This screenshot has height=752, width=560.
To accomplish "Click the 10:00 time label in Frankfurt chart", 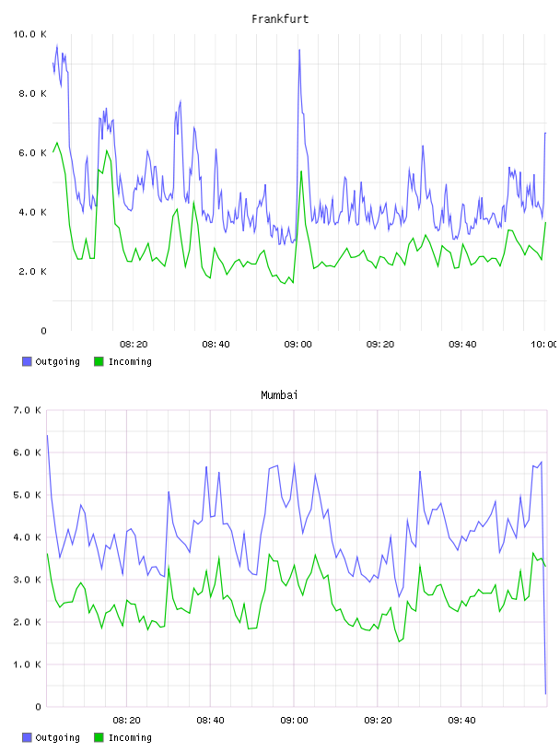I will coord(543,345).
